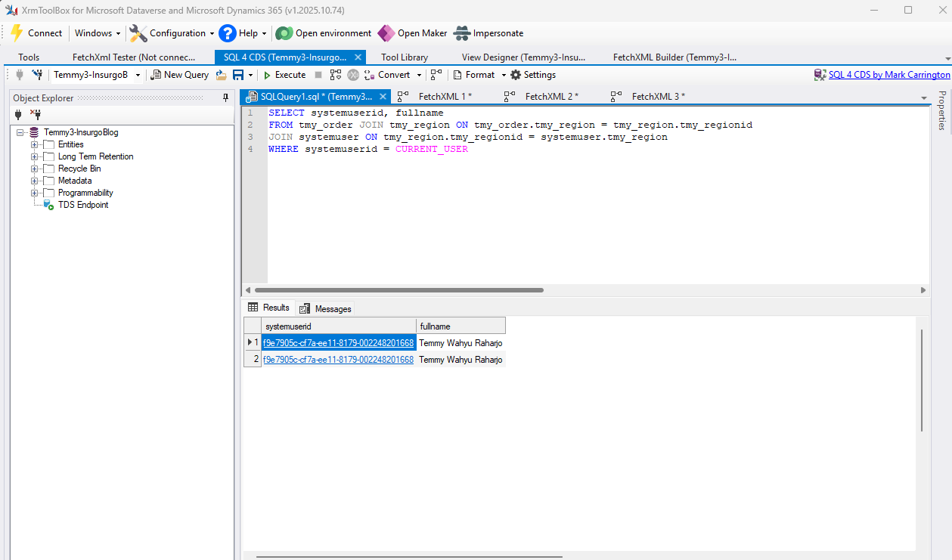Click the FetchXML icon before Format
Image resolution: width=952 pixels, height=560 pixels.
[x=436, y=75]
